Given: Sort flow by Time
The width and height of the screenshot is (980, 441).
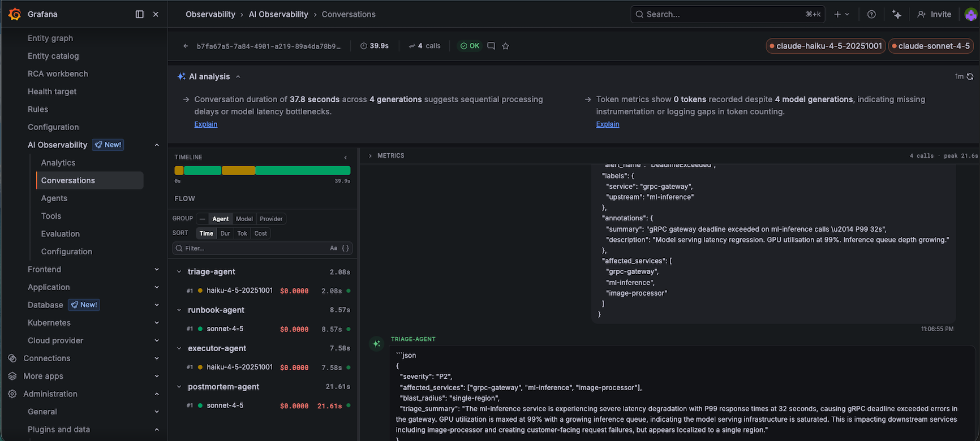Looking at the screenshot, I should pos(207,233).
